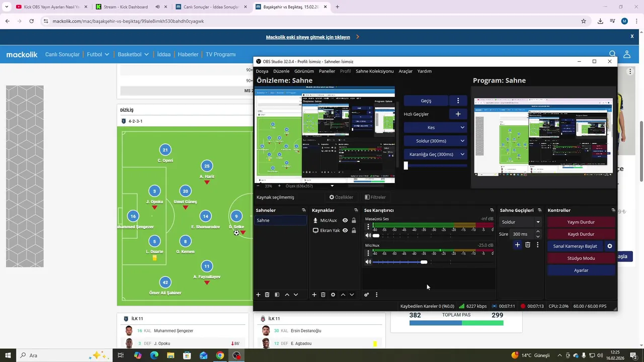Adjust Masaüstü Ses volume slider handle
The width and height of the screenshot is (644, 362).
[x=376, y=235]
